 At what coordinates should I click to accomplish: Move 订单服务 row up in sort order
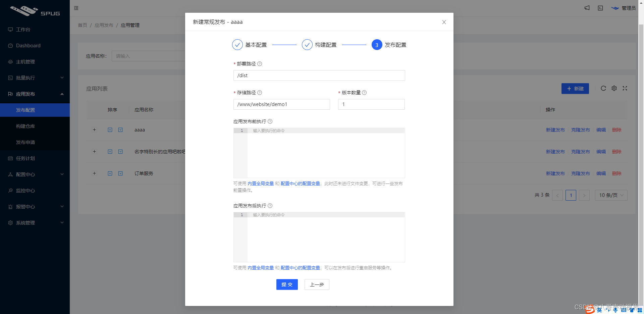pyautogui.click(x=110, y=173)
